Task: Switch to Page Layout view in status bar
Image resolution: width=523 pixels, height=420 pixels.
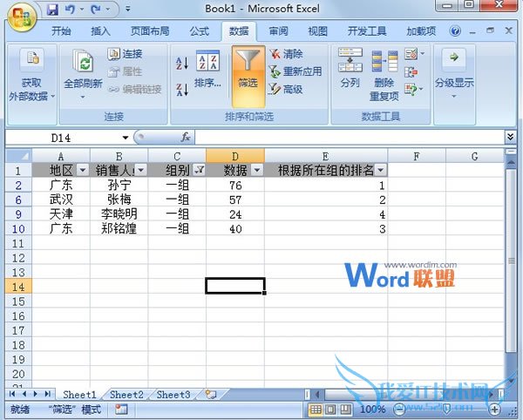Action: [x=330, y=409]
